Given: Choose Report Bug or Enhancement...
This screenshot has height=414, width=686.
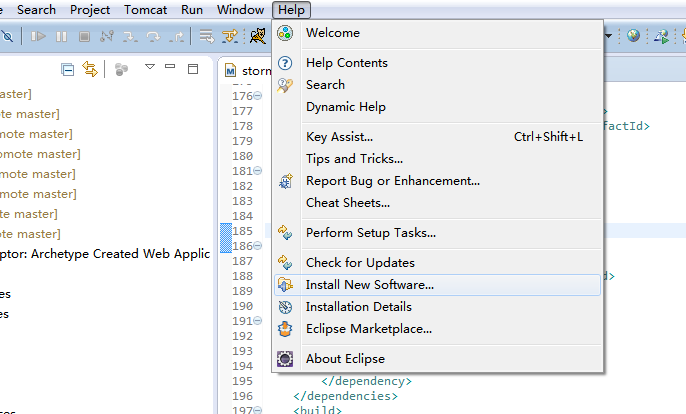Looking at the screenshot, I should [438, 181].
